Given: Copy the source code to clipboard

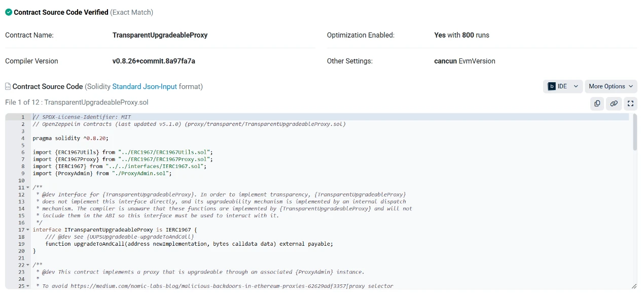Looking at the screenshot, I should (597, 104).
